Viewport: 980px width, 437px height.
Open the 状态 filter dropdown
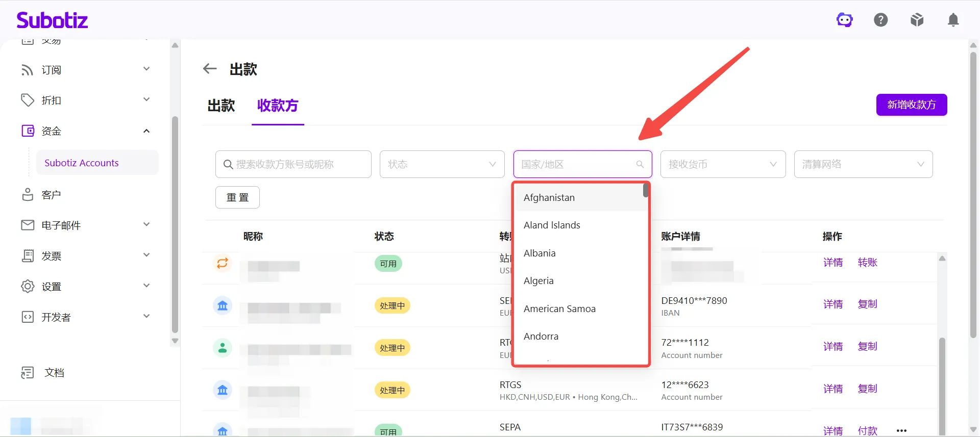(442, 164)
